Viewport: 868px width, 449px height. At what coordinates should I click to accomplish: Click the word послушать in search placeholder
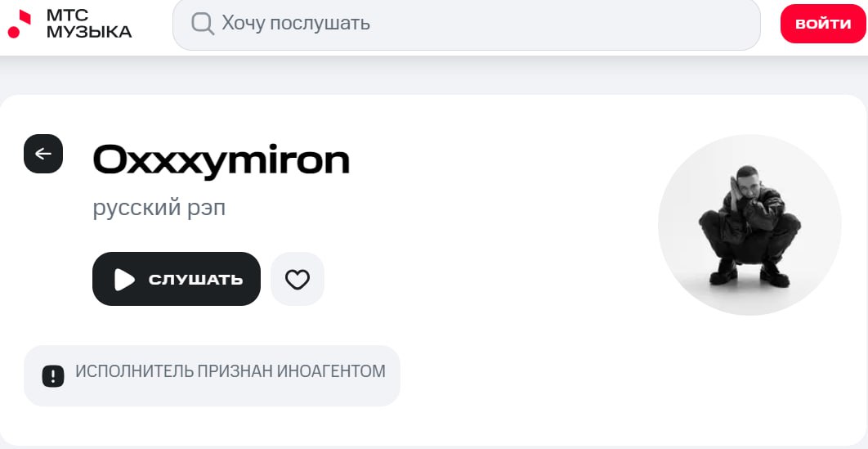point(320,24)
